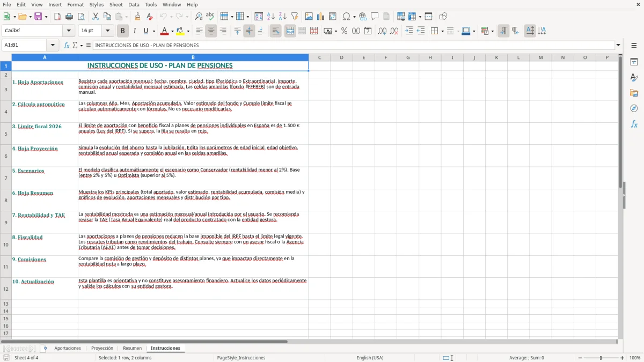The width and height of the screenshot is (644, 362).
Task: Open the Sheet menu
Action: pos(116,4)
